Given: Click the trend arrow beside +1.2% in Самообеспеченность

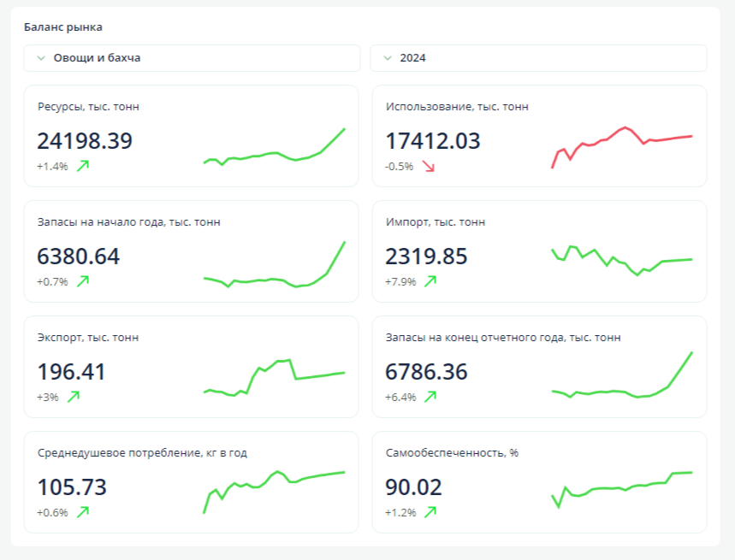Looking at the screenshot, I should (430, 512).
